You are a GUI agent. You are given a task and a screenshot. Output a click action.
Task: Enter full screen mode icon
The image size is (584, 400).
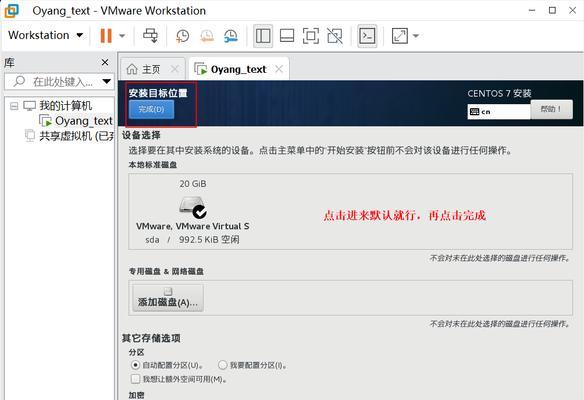coord(311,36)
